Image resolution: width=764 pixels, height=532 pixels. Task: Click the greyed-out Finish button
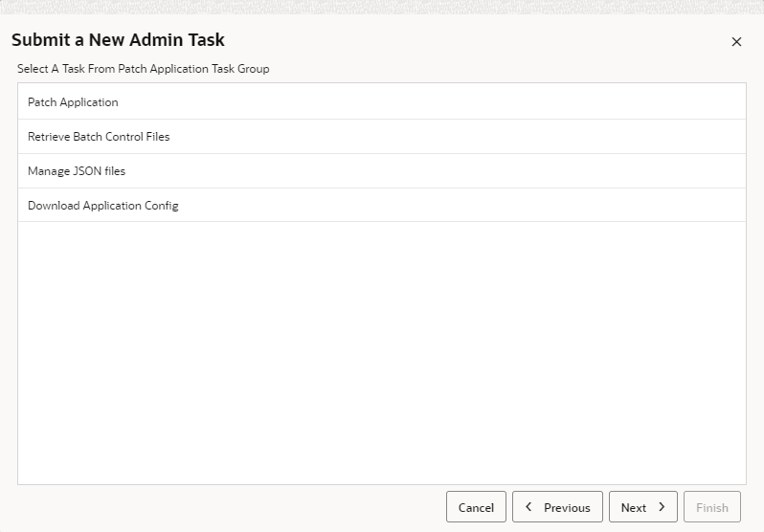pyautogui.click(x=711, y=507)
